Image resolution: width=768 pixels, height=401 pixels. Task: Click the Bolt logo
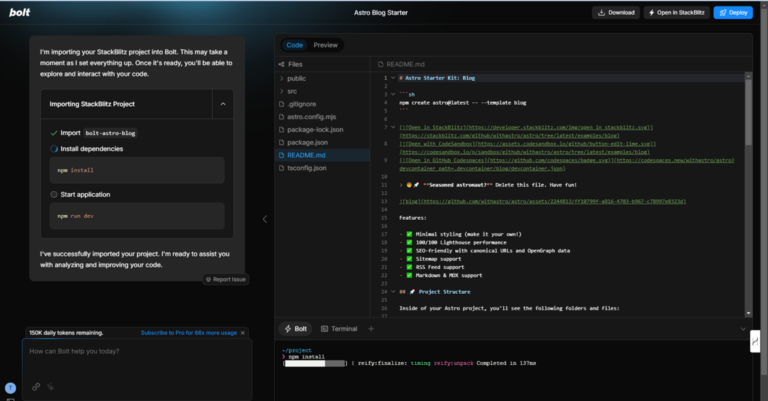point(20,12)
